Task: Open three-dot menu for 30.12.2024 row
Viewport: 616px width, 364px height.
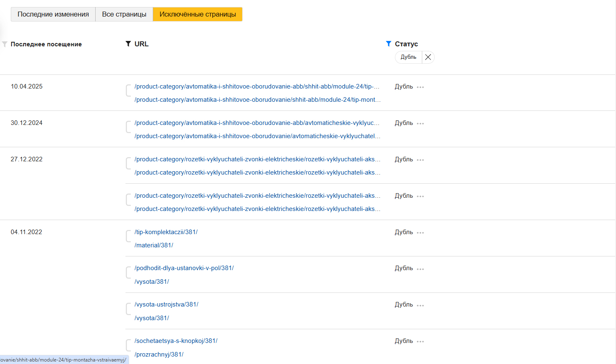Action: click(420, 124)
